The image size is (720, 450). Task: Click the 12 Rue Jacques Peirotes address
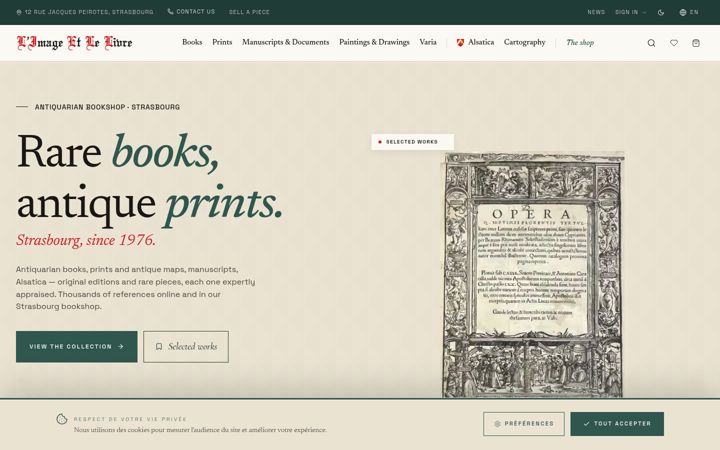(x=89, y=12)
